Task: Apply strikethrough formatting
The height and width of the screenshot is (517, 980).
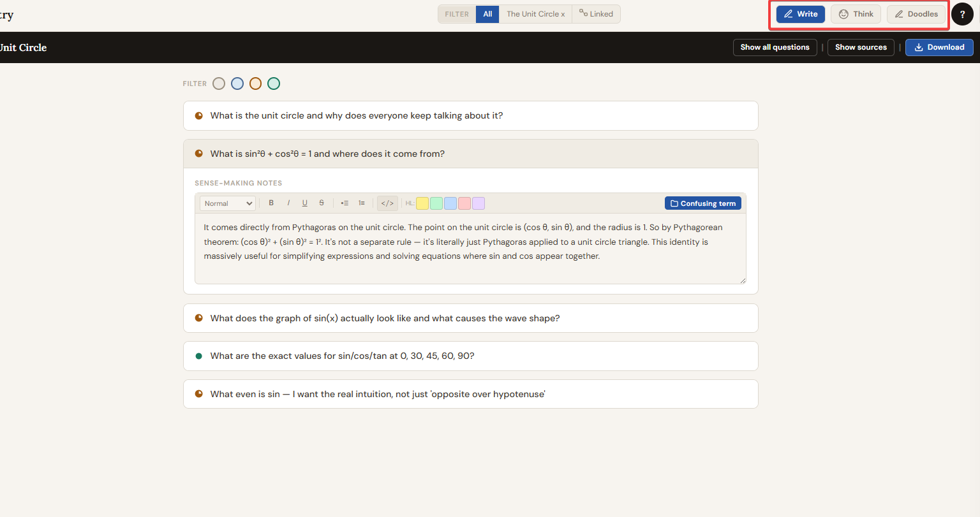Action: [x=322, y=203]
